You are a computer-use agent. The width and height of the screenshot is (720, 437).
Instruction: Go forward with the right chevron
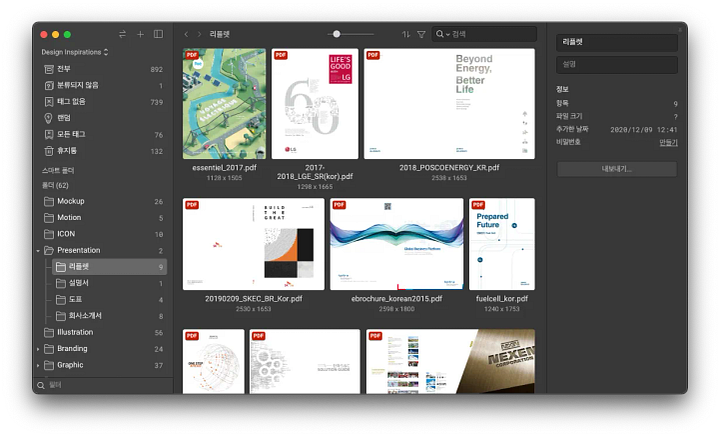click(199, 34)
